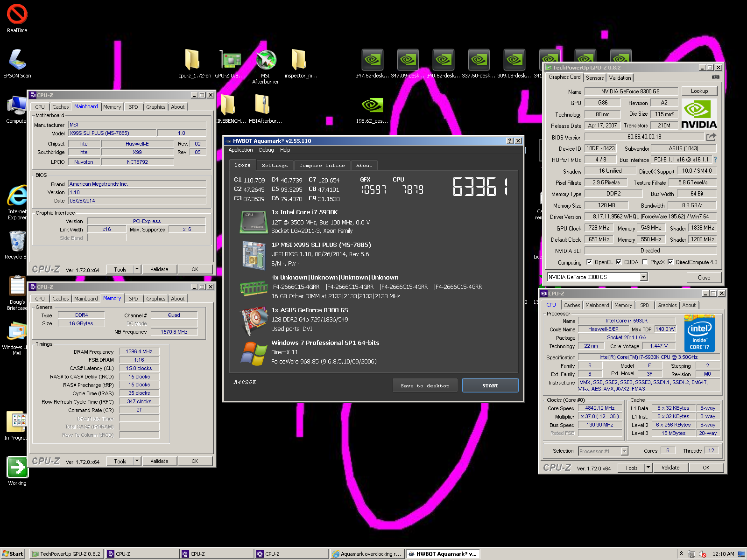The height and width of the screenshot is (560, 747).
Task: Open the Debug menu in Aquamark
Action: tap(267, 150)
